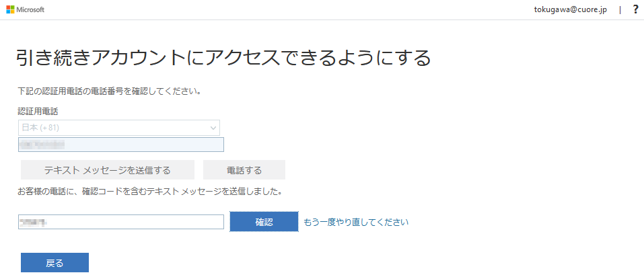This screenshot has width=644, height=277.
Task: Click the blurred phone number text
Action: pos(42,145)
